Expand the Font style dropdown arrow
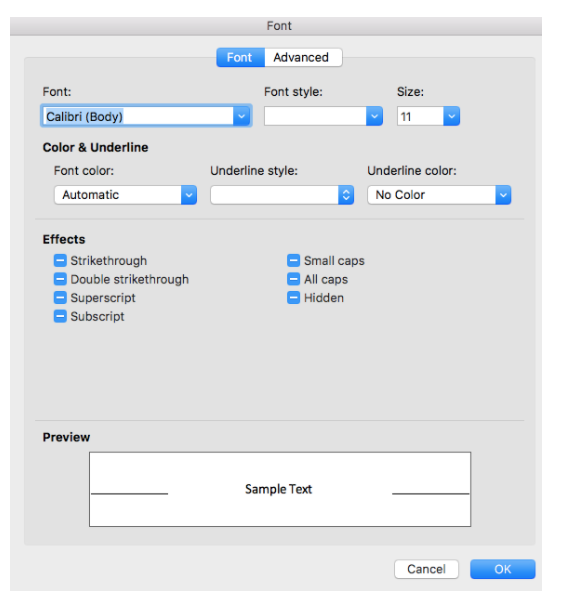The height and width of the screenshot is (611, 568). [374, 116]
